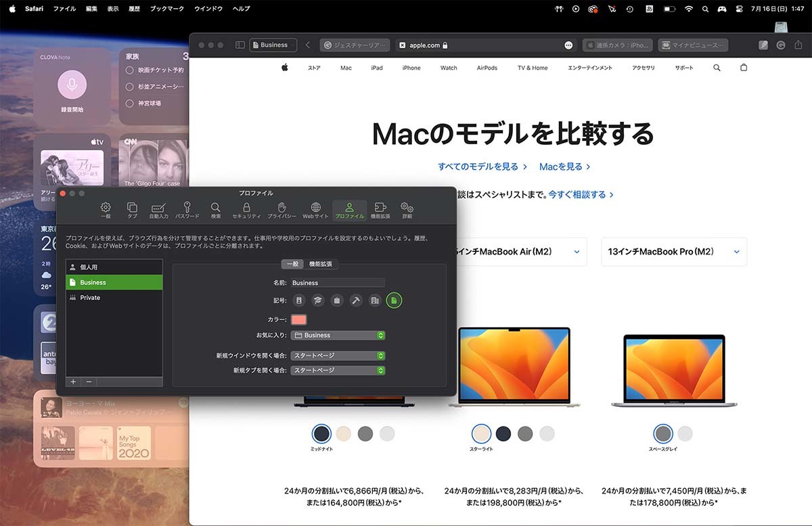This screenshot has width=812, height=526.
Task: Open the お気に入り Business folder dropdown
Action: (x=338, y=335)
